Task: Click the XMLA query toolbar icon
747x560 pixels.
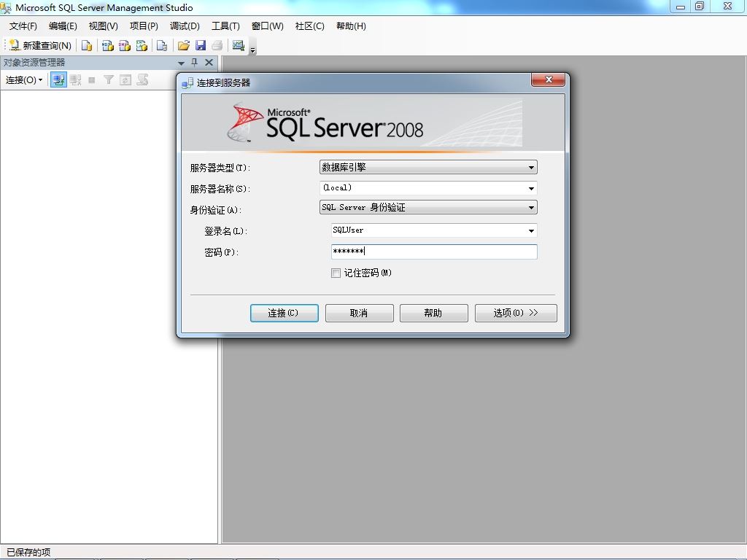Action: (x=142, y=45)
